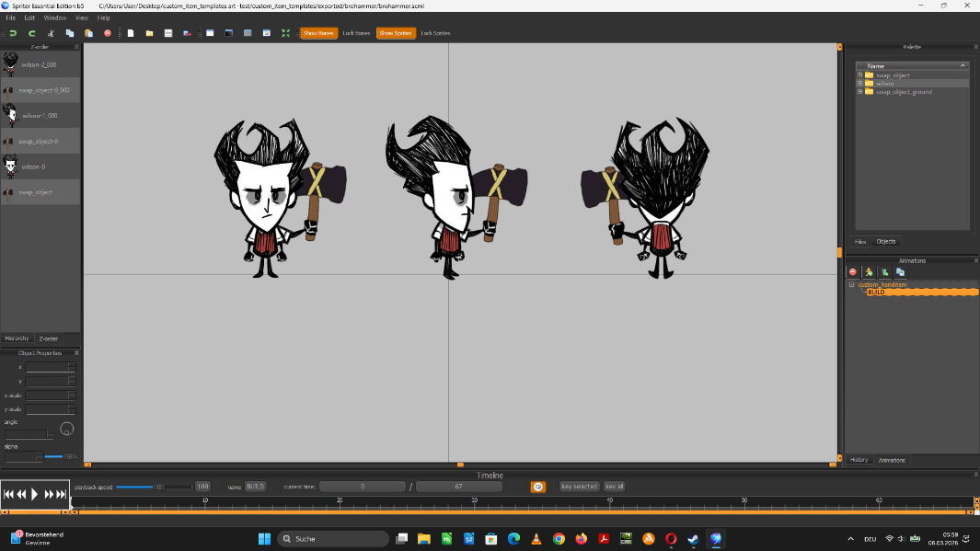This screenshot has width=980, height=551.
Task: Click the key all button
Action: pyautogui.click(x=615, y=487)
